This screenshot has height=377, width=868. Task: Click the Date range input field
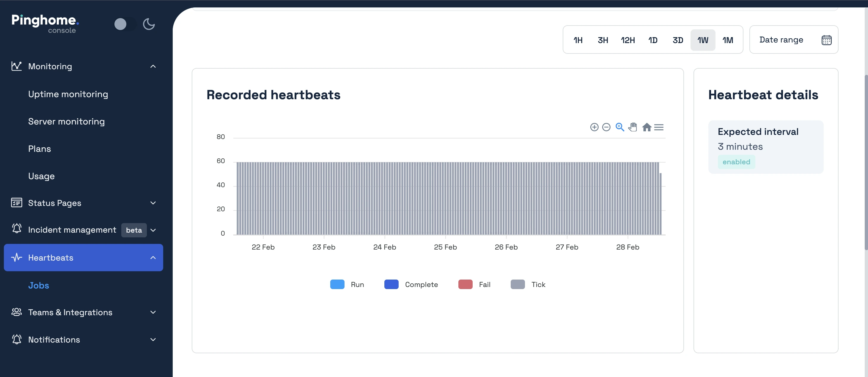tap(781, 40)
